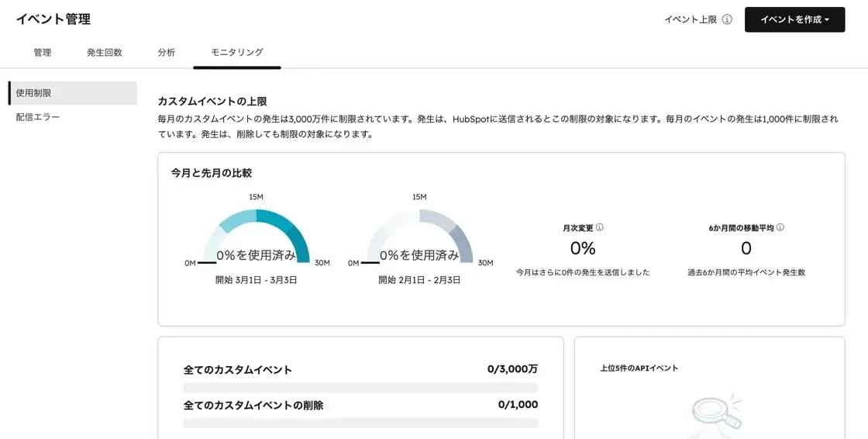Screen dimensions: 868x439
Task: Switch to the 管理 tab
Action: (x=42, y=52)
